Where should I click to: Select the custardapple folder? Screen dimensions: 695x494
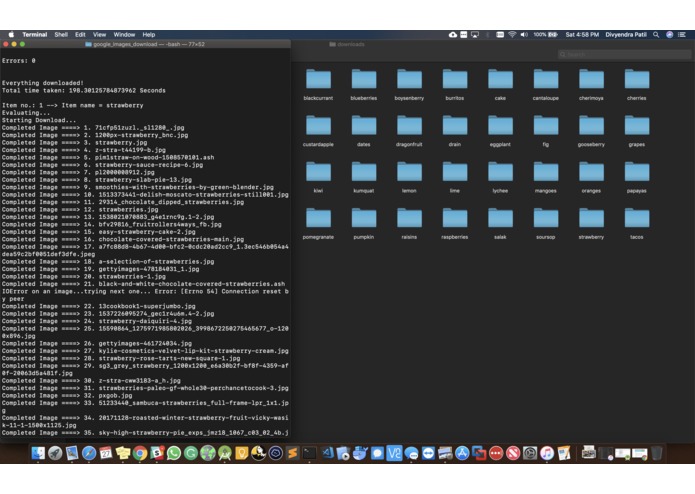318,126
